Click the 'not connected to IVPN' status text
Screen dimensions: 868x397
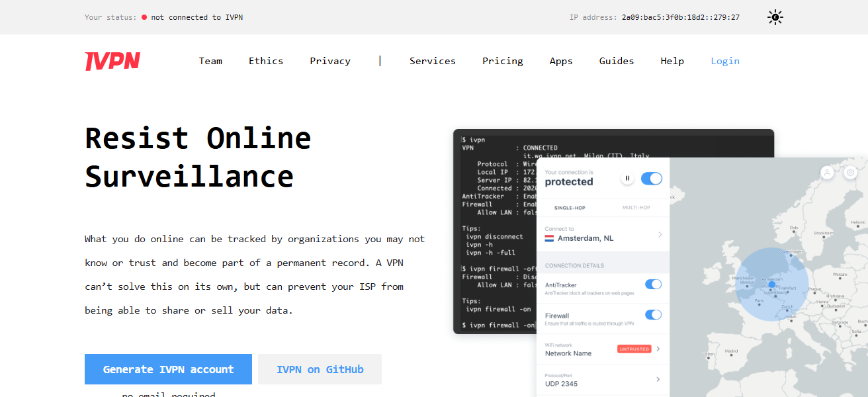click(197, 17)
